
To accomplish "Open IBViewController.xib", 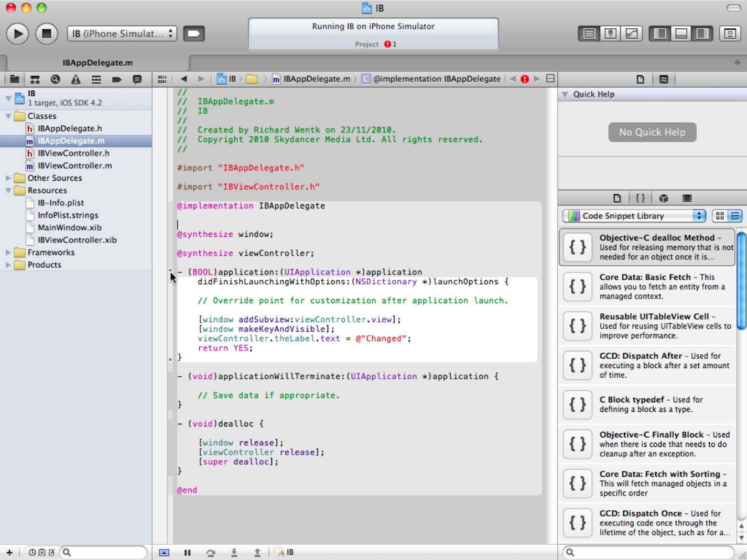I will 77,240.
